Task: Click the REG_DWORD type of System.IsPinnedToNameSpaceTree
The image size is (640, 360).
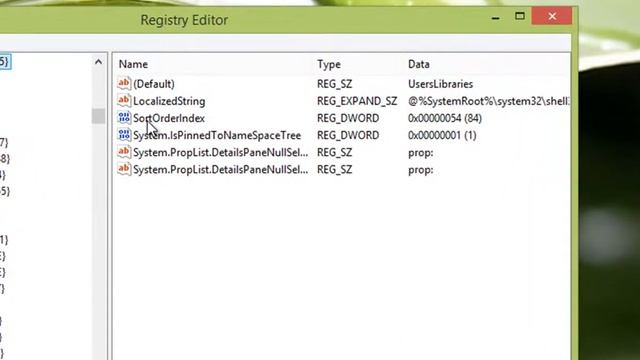Action: pyautogui.click(x=348, y=136)
